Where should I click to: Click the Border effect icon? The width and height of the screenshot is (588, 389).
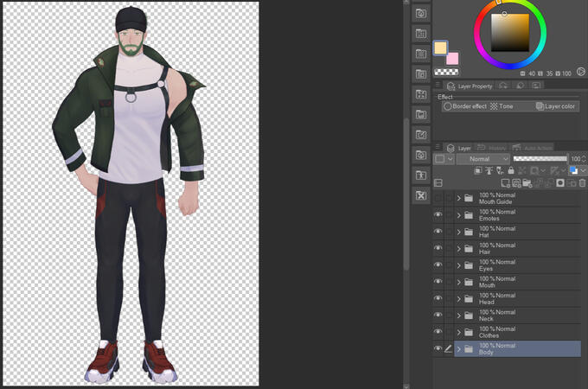coord(448,106)
